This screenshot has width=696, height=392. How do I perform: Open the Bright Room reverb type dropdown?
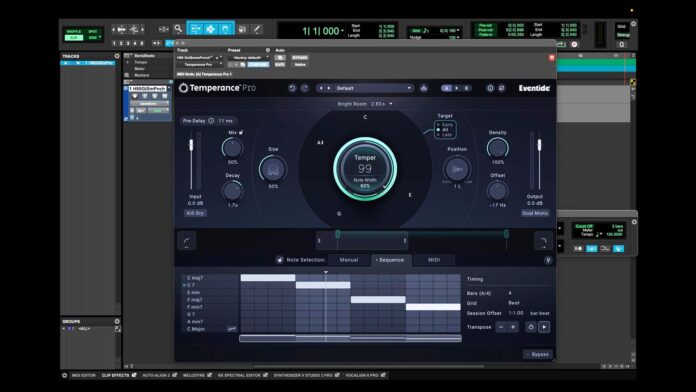pos(365,104)
